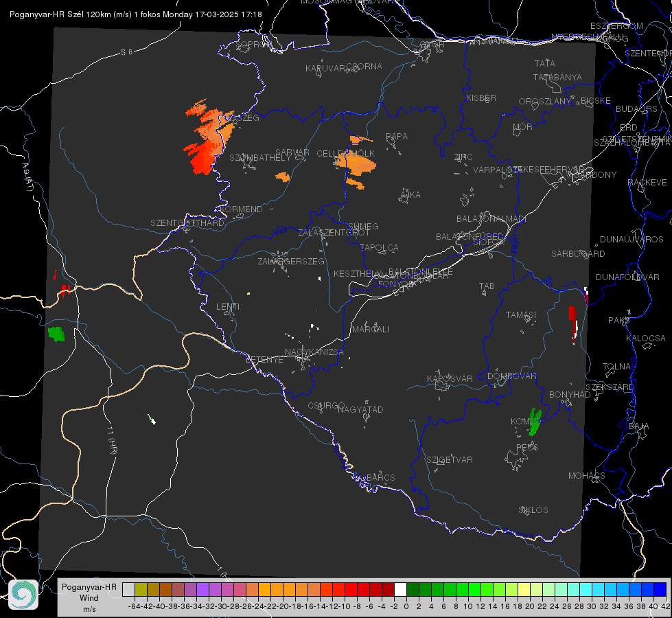Click the KAPUVÁR city label
Screen dimensions: 672x618
(326, 69)
